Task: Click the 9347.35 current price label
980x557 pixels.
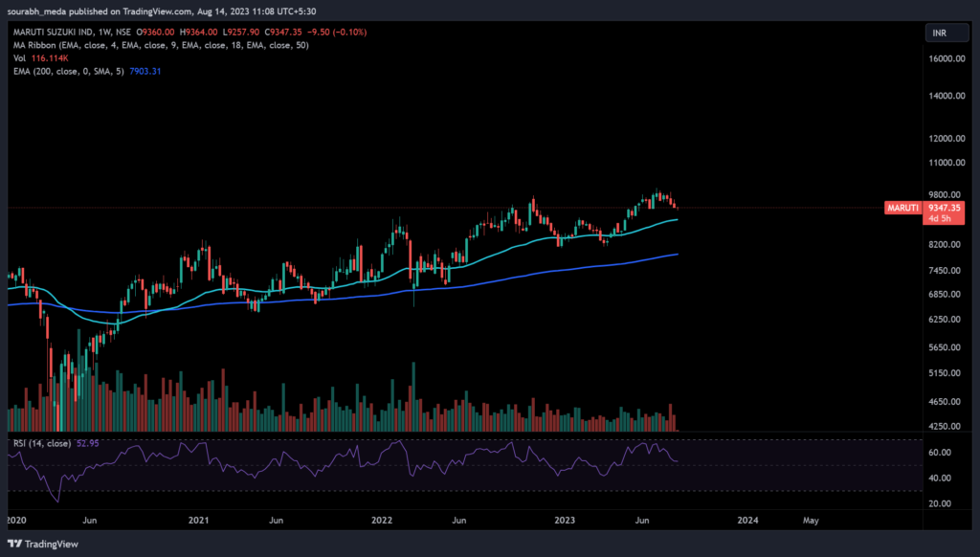Action: (944, 208)
